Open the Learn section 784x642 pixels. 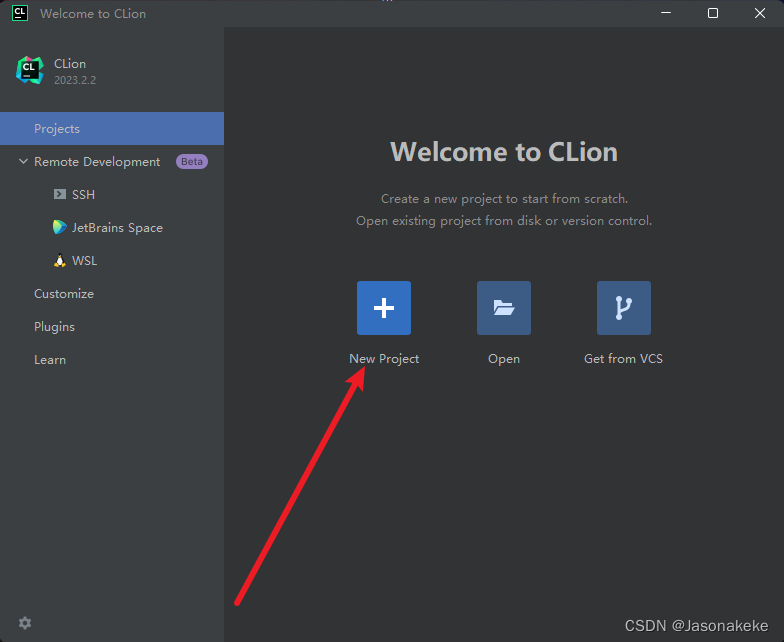coord(50,360)
